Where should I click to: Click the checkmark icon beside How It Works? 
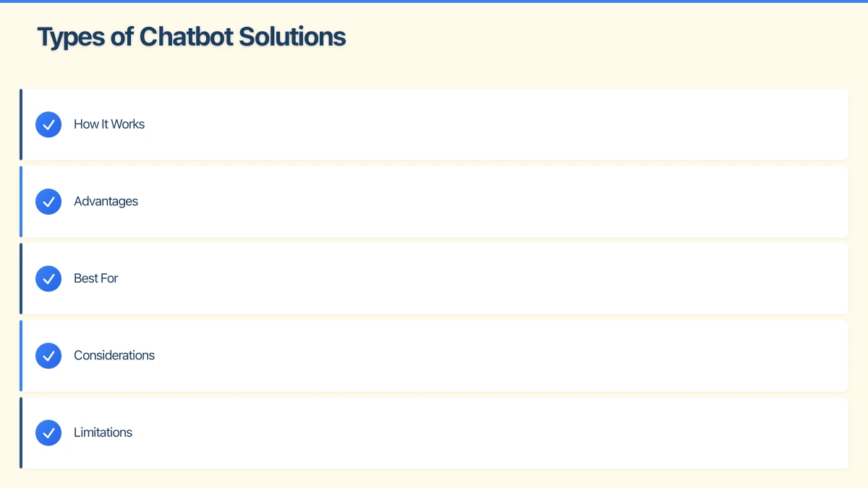click(48, 124)
